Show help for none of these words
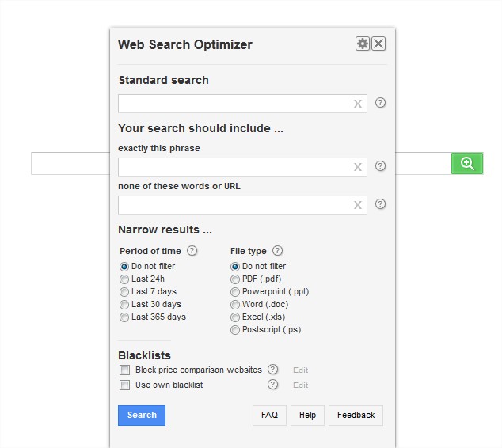Viewport: 502px width, 448px height. click(380, 204)
